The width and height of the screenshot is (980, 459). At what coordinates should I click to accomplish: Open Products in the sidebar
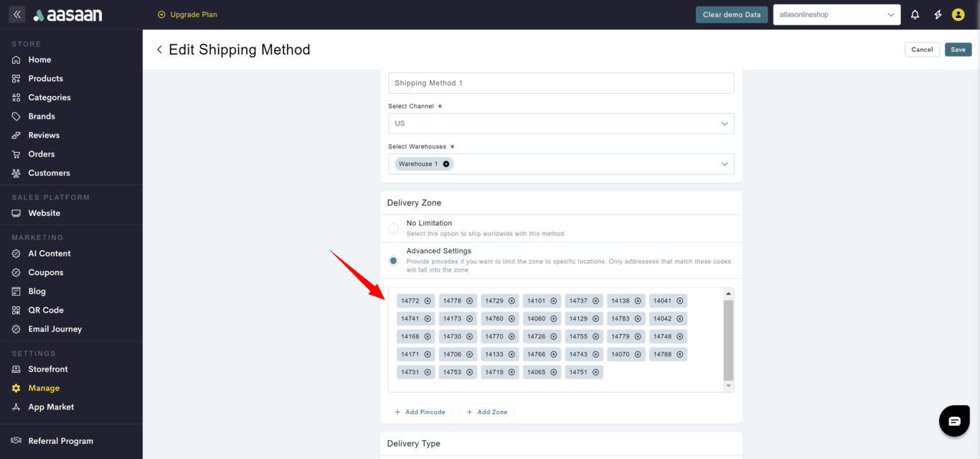pyautogui.click(x=45, y=79)
